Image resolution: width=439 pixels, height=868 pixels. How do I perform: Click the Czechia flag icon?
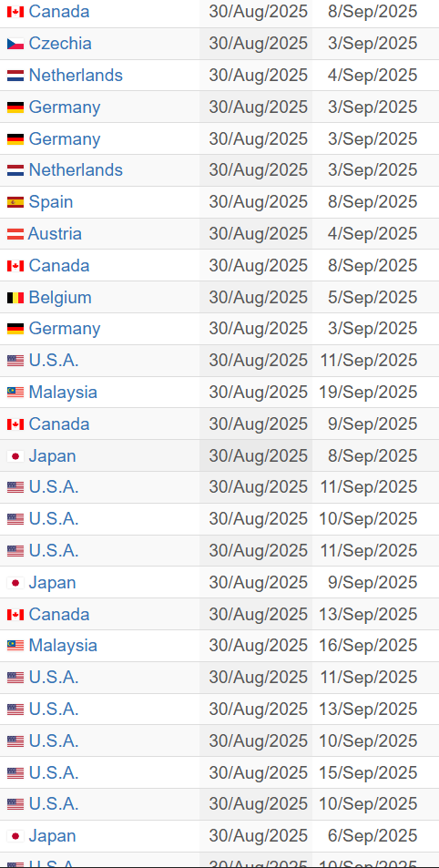15,44
